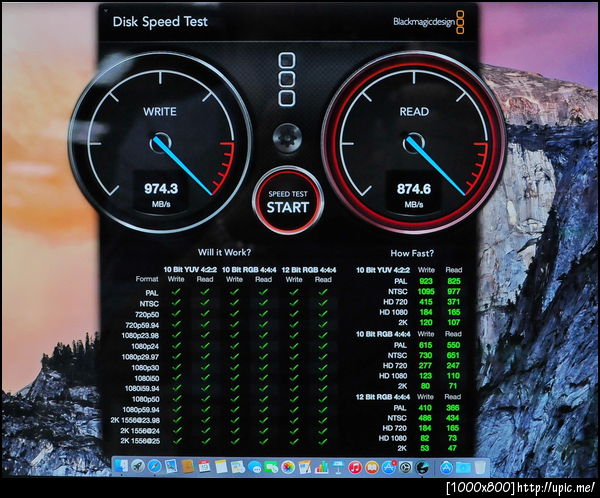Click the 730 NTSC write value
Viewport: 600px width, 498px height.
pos(425,356)
